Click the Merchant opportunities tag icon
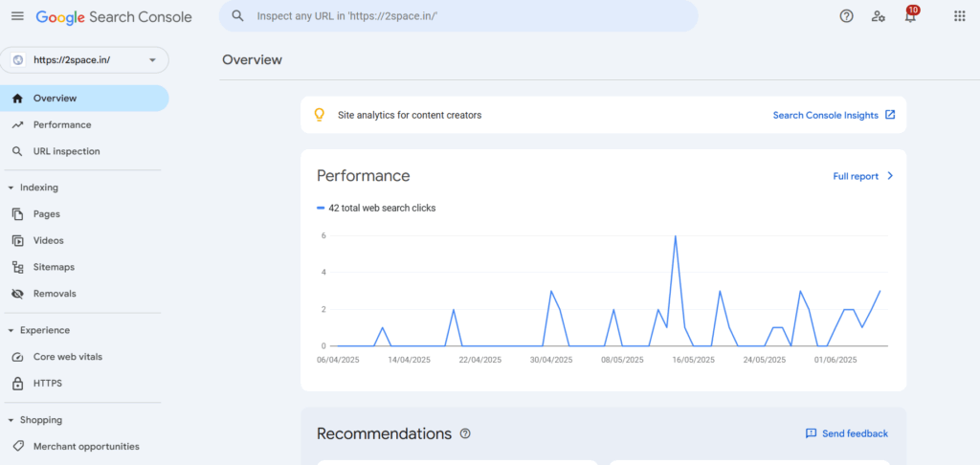The height and width of the screenshot is (465, 980). 17,446
